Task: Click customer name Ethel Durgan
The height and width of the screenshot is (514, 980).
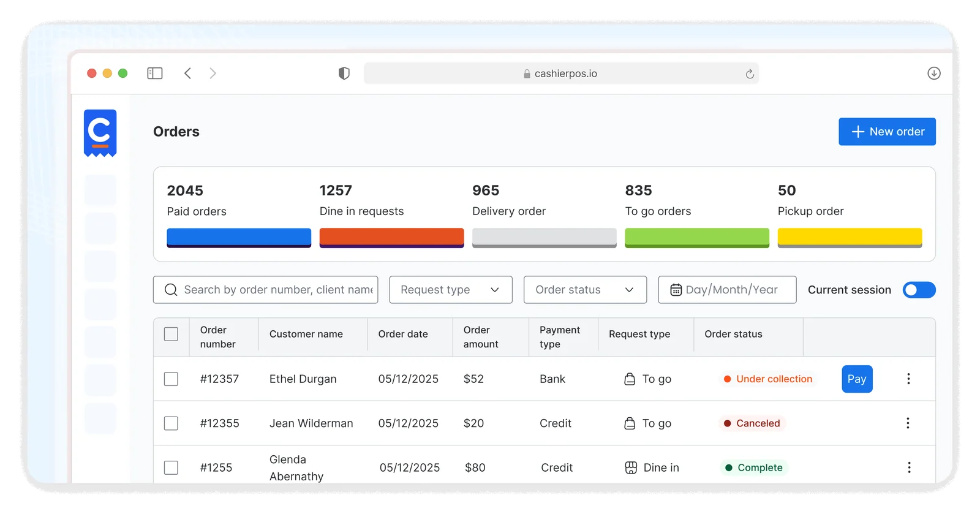Action: (x=303, y=379)
